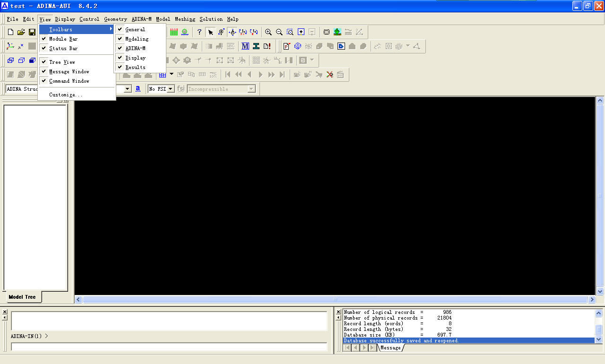The width and height of the screenshot is (605, 364).
Task: Open the Display menu
Action: pyautogui.click(x=65, y=19)
